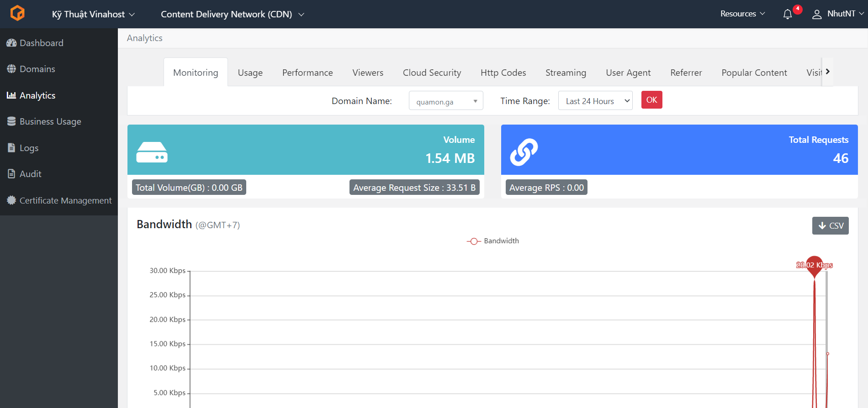Click the Average Request Size badge

point(414,188)
